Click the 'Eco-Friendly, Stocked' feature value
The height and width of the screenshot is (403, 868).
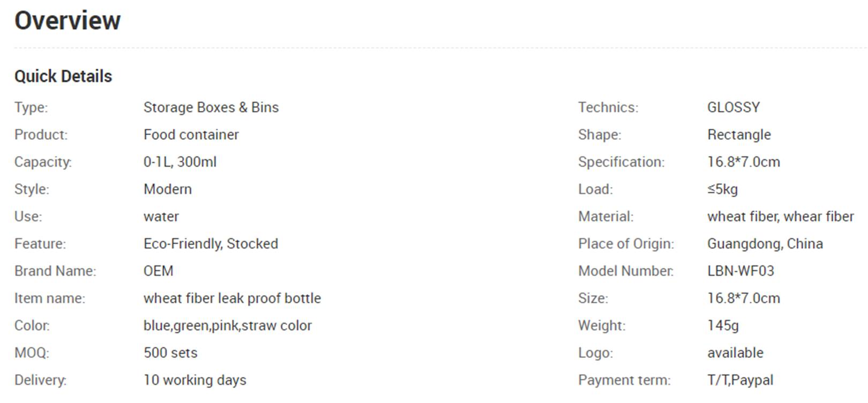point(211,244)
